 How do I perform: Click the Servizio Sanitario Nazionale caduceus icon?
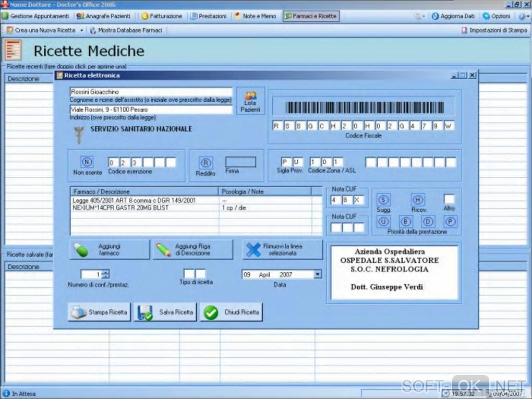tap(79, 135)
